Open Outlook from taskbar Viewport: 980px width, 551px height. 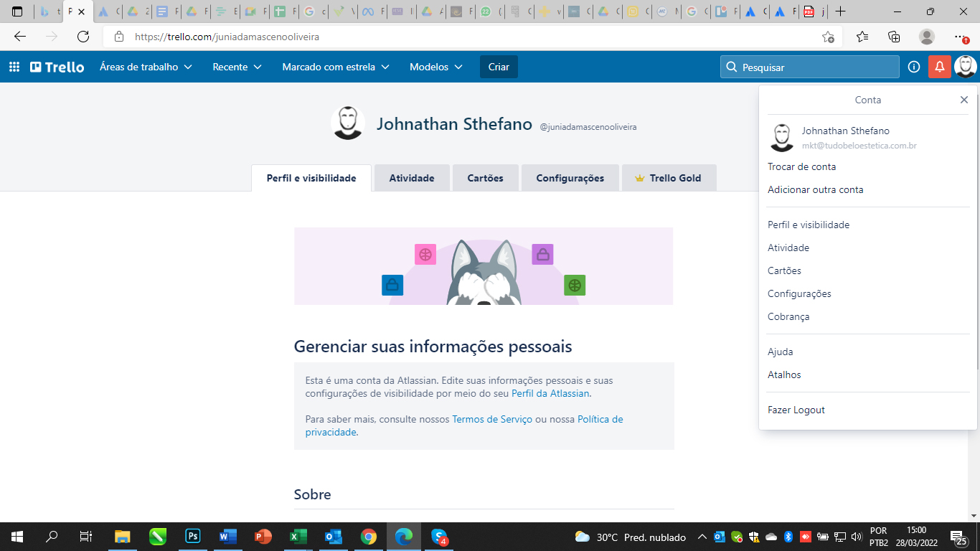click(x=334, y=537)
